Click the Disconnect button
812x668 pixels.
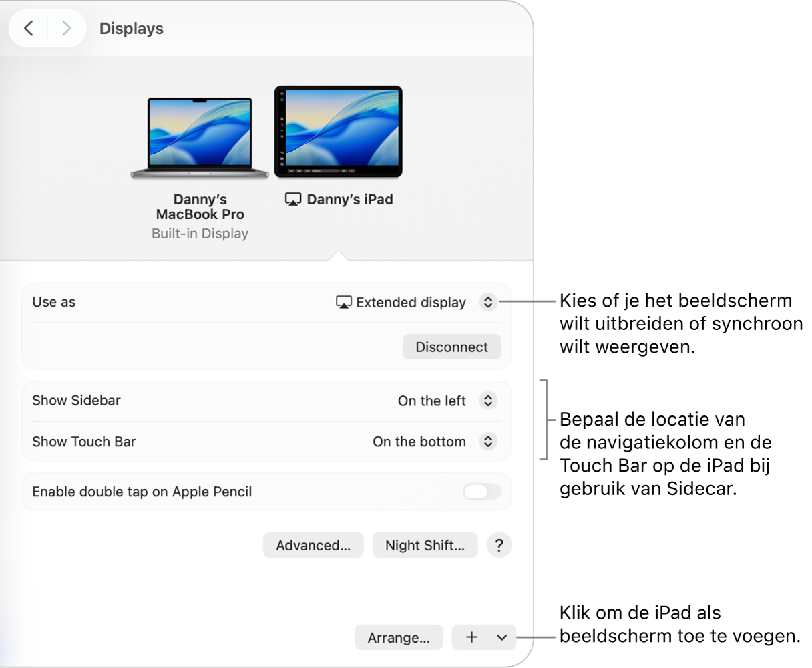click(452, 347)
